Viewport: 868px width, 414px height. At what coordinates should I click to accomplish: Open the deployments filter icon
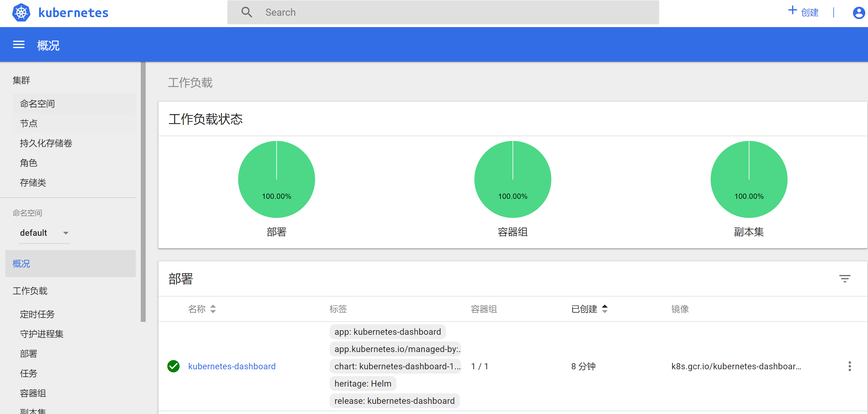[x=844, y=278]
